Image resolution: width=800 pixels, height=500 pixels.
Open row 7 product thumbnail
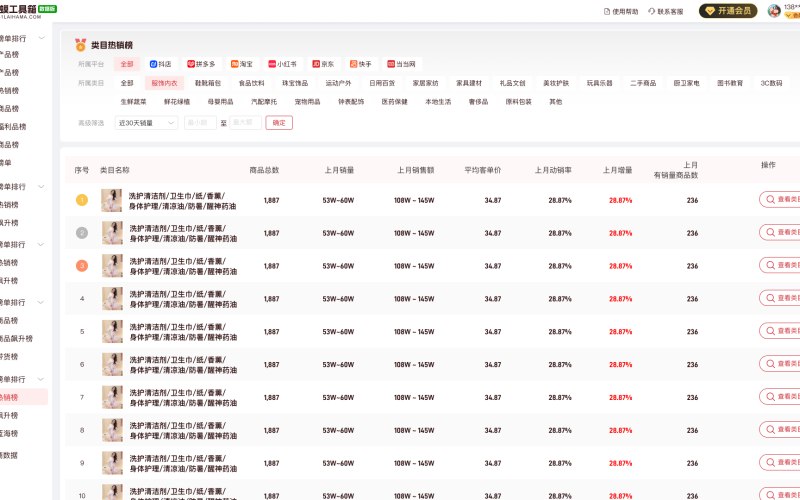click(x=112, y=397)
